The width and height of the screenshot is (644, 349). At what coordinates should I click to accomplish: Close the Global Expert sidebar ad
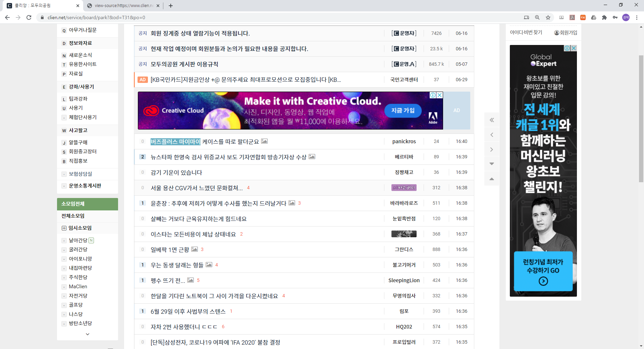(x=574, y=48)
